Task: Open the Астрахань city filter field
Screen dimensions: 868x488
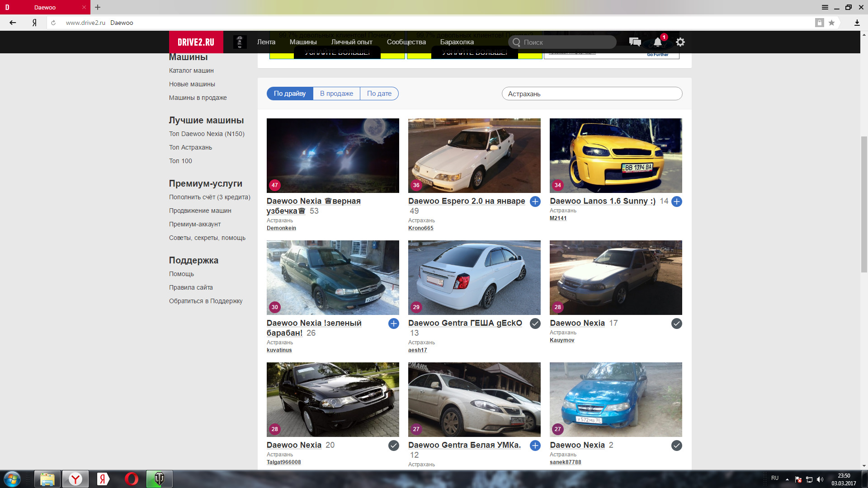Action: 591,94
